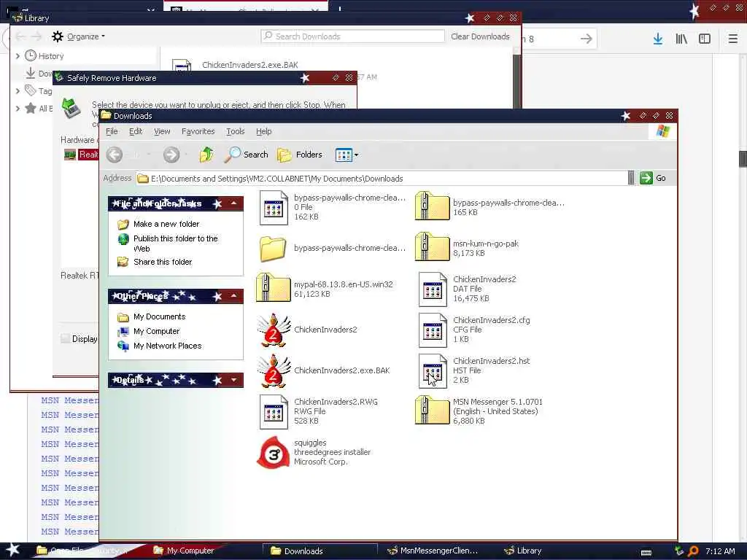747x560 pixels.
Task: Select the bypass-paywalls-chrome-clea folder icon
Action: (273, 249)
